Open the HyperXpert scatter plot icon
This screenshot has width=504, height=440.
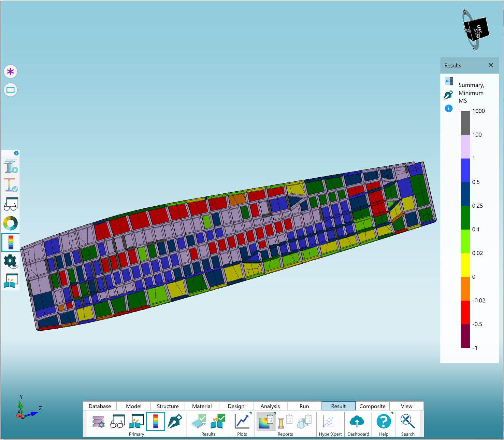[x=329, y=422]
